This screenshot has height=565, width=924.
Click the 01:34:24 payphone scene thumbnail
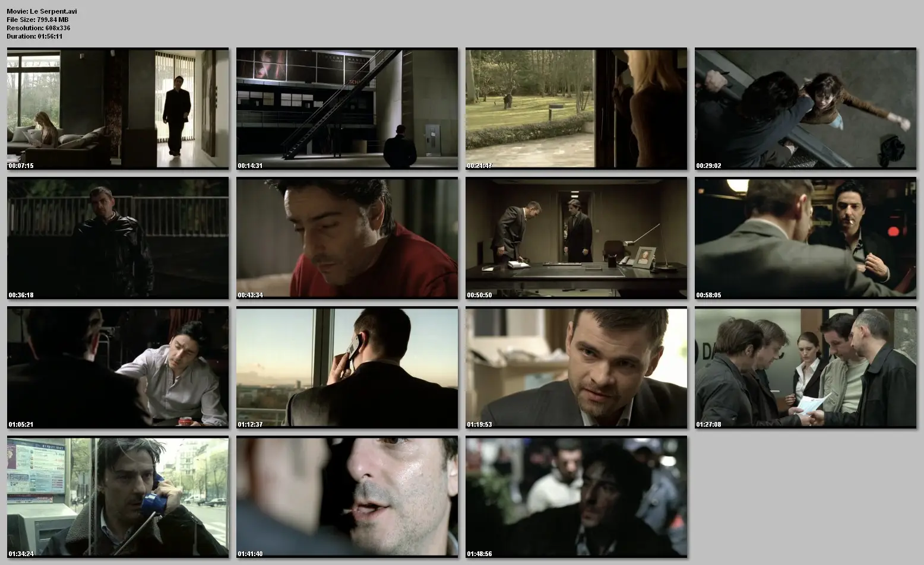coord(118,497)
